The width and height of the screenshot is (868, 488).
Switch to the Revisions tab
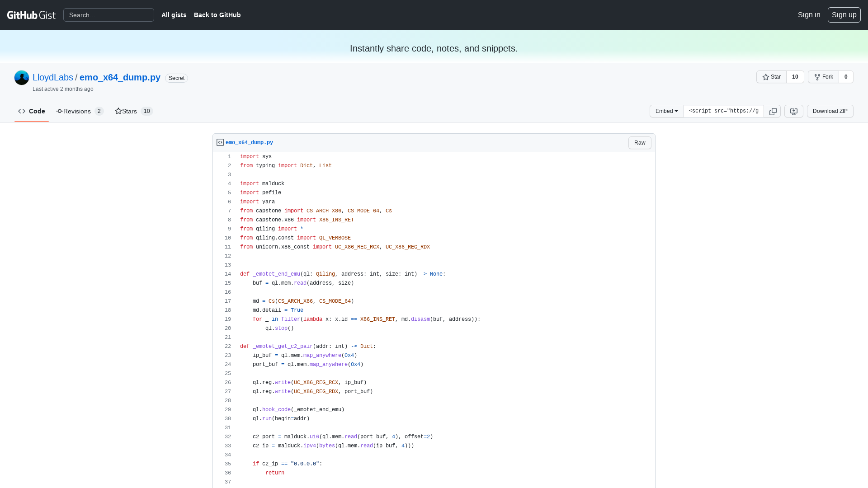tap(80, 111)
